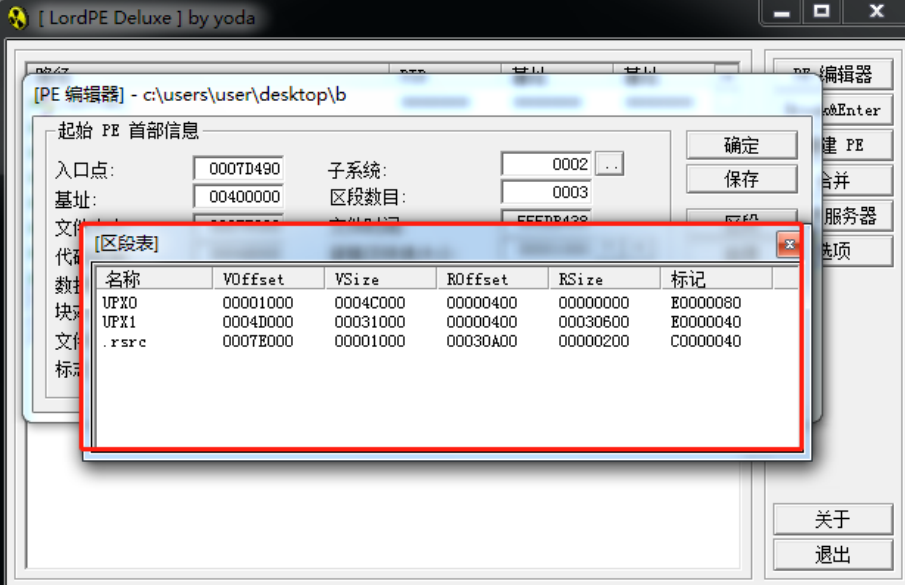This screenshot has width=905, height=585.
Task: Click VSize value 0004C000 of UPX0
Action: point(370,302)
